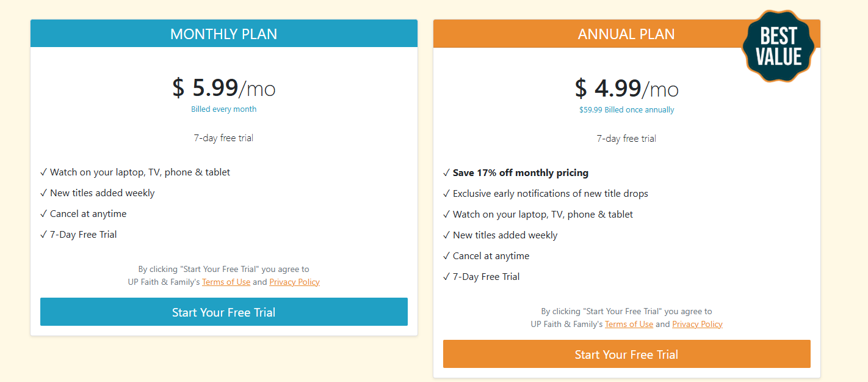Image resolution: width=868 pixels, height=382 pixels.
Task: Open Terms of Use in Monthly Plan
Action: pyautogui.click(x=226, y=282)
